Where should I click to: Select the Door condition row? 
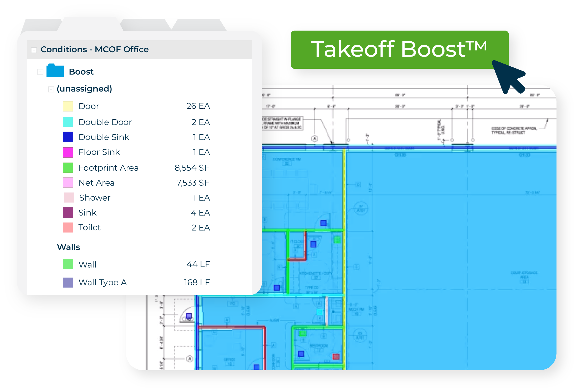click(x=137, y=106)
